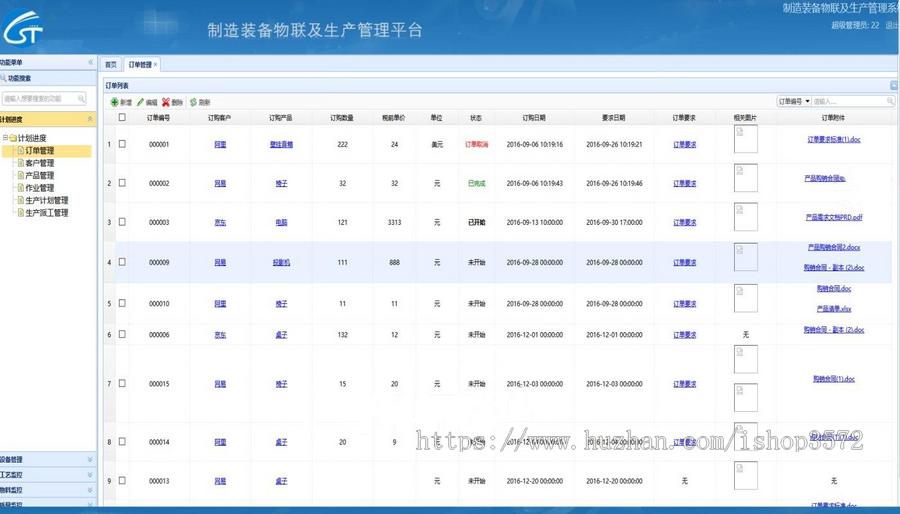Click the 刷新 refresh icon in the toolbar
900x514 pixels.
coord(193,102)
